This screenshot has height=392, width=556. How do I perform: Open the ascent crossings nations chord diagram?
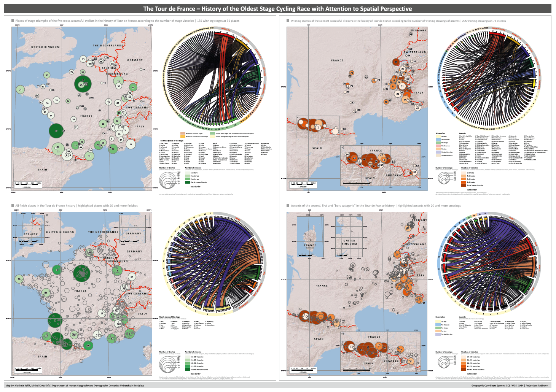click(489, 263)
